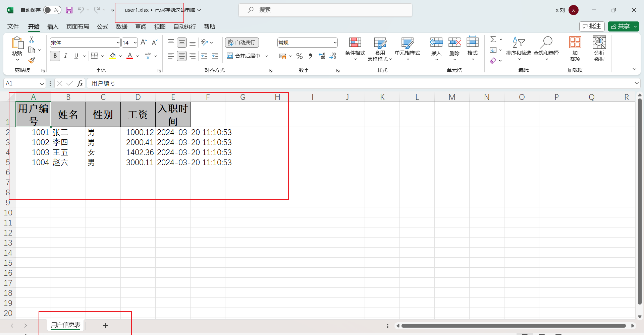The width and height of the screenshot is (644, 335).
Task: Click the Increase Font Size icon
Action: (x=144, y=43)
